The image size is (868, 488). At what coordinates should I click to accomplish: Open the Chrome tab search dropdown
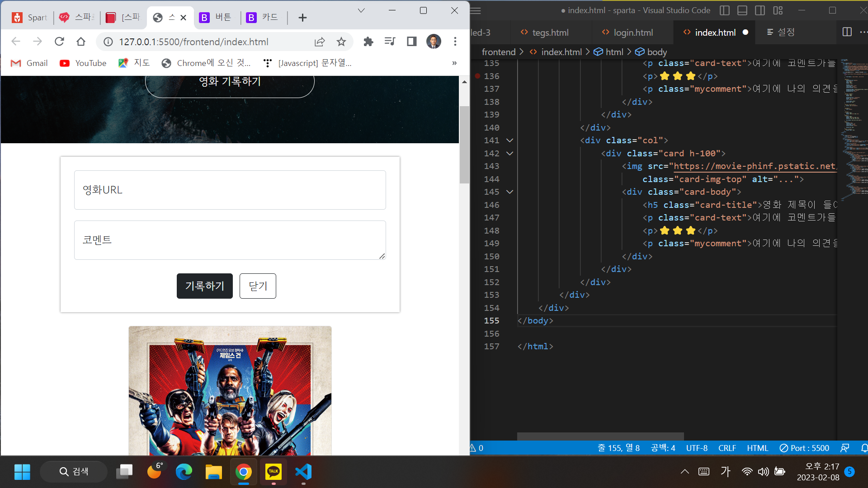361,10
